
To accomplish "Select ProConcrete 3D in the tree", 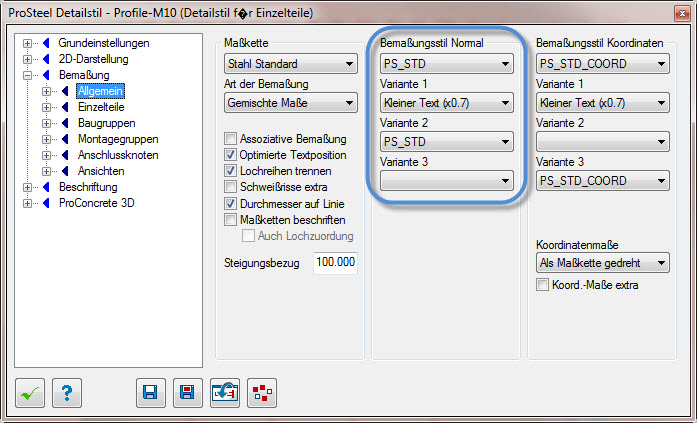I will coord(96,203).
